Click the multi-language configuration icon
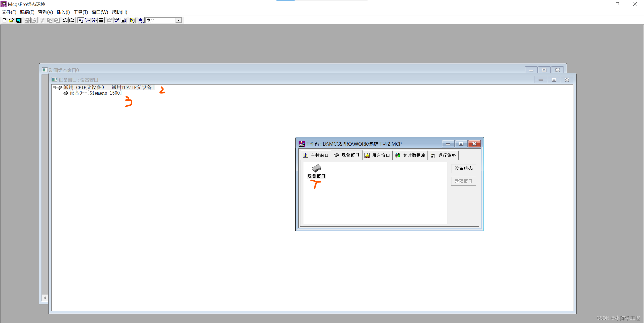Viewport: 644px width, 323px height. click(x=141, y=21)
